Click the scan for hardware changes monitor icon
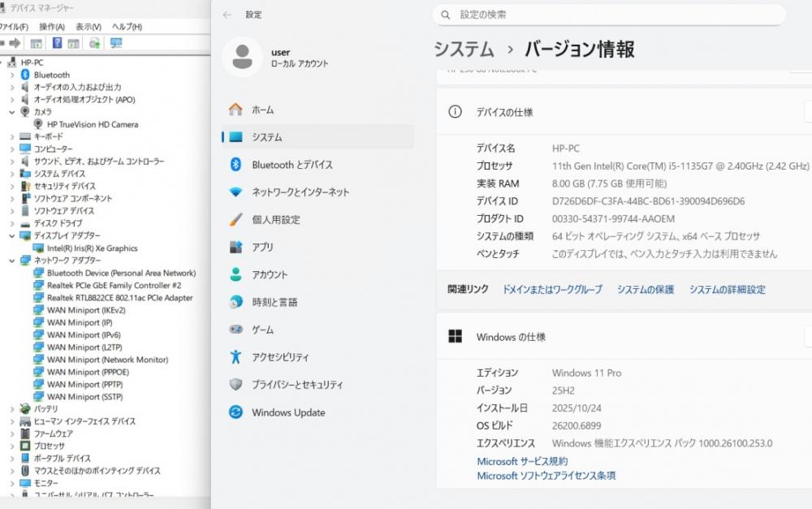 [116, 43]
